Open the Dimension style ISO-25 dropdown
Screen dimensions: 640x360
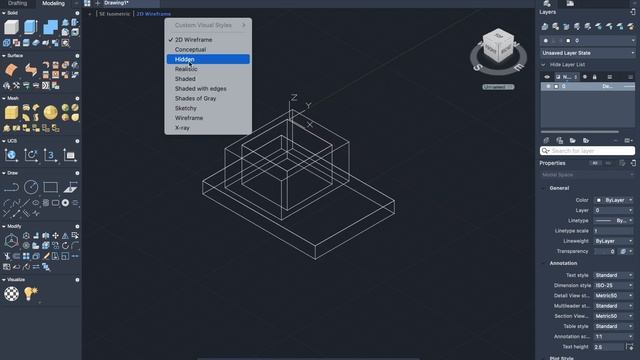click(x=614, y=286)
